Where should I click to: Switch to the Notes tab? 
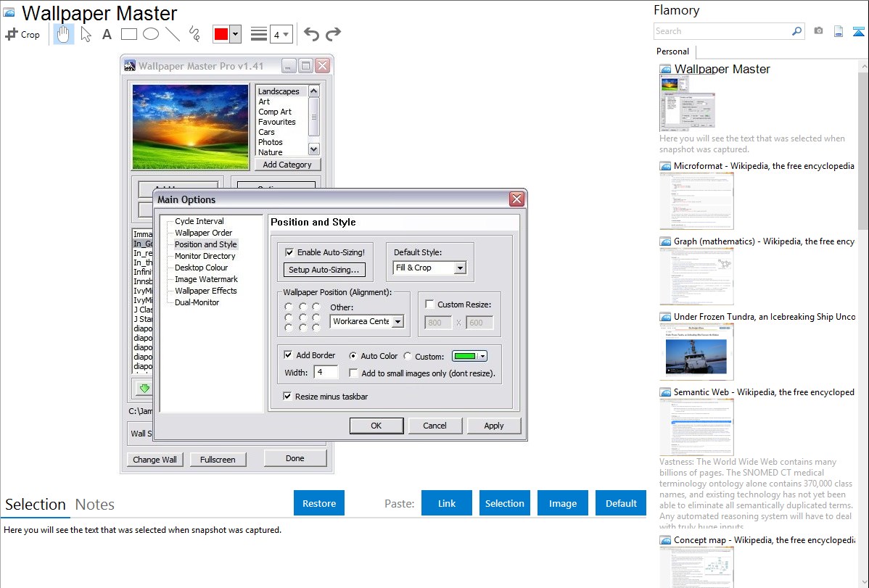(95, 505)
